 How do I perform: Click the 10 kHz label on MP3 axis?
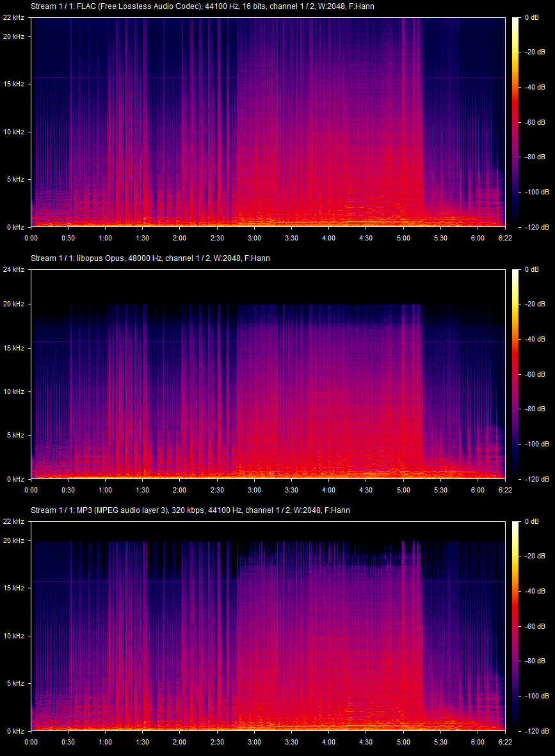coord(13,636)
